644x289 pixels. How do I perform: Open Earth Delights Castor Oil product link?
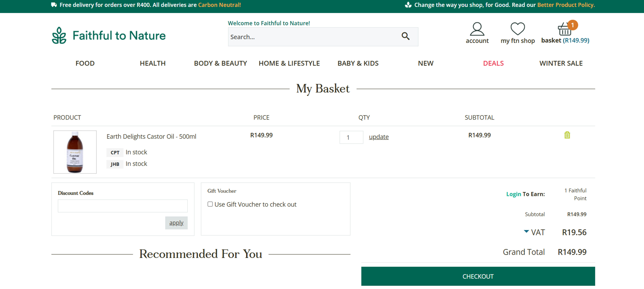pyautogui.click(x=151, y=137)
